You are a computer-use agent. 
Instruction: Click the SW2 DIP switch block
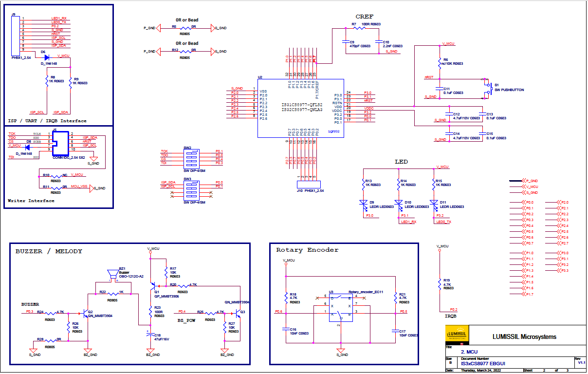click(x=192, y=157)
